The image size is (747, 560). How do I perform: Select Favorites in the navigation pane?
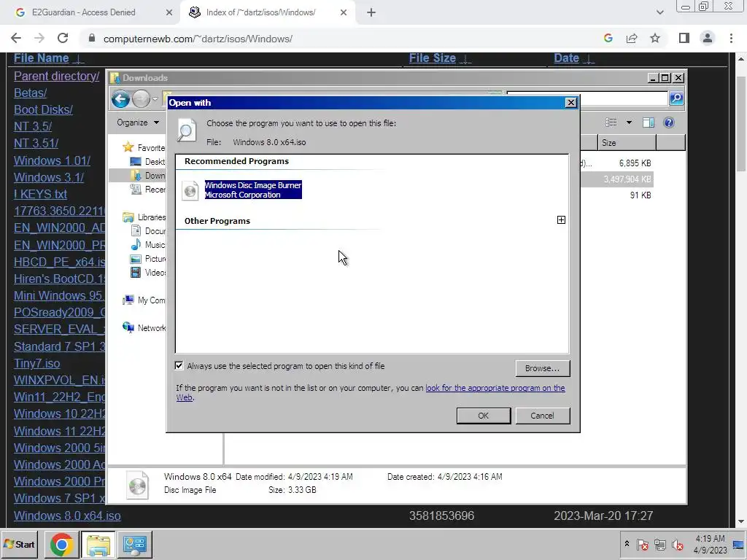pos(144,147)
